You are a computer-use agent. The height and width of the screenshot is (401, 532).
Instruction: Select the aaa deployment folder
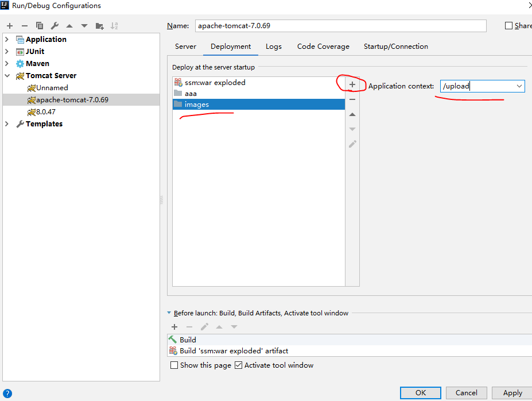click(x=259, y=94)
